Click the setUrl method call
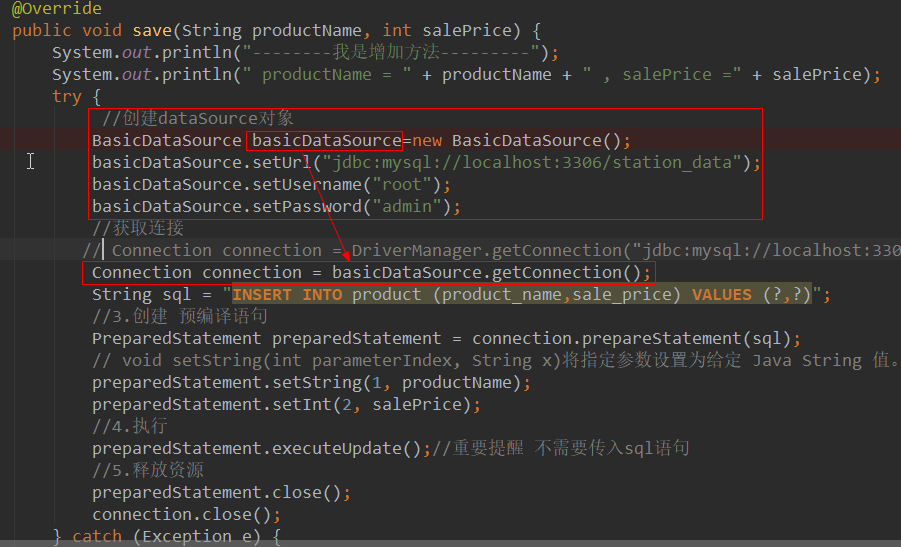 tap(282, 163)
